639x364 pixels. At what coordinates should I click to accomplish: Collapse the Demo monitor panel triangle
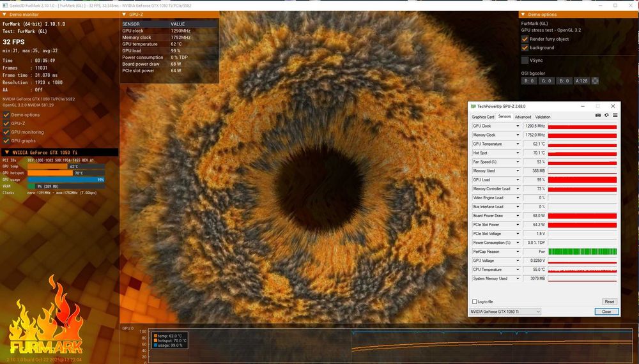coord(4,14)
